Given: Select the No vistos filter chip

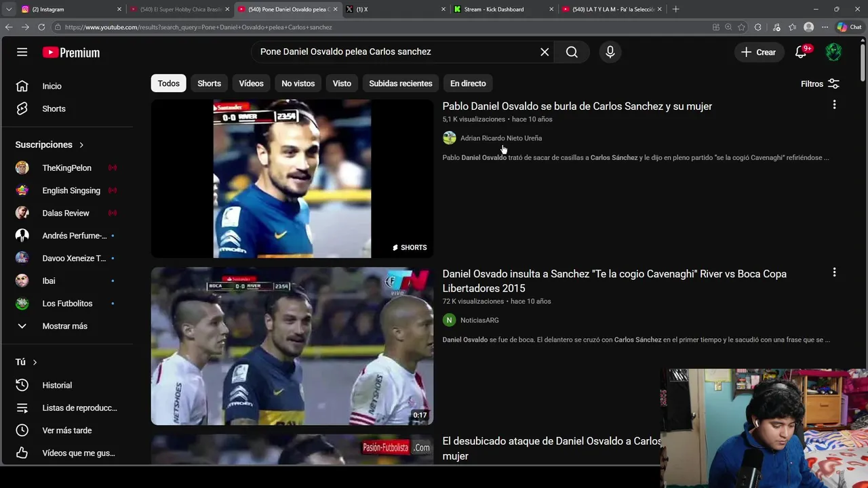Looking at the screenshot, I should (298, 83).
